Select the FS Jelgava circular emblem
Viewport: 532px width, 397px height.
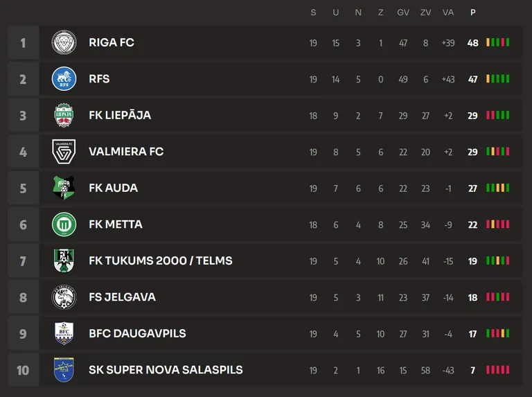click(x=64, y=297)
